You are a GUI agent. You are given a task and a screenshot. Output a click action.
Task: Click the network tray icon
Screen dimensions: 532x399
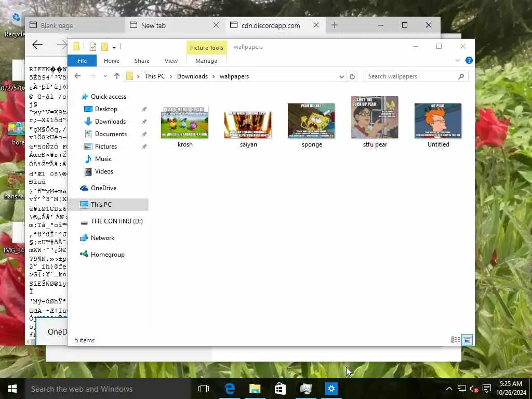461,389
